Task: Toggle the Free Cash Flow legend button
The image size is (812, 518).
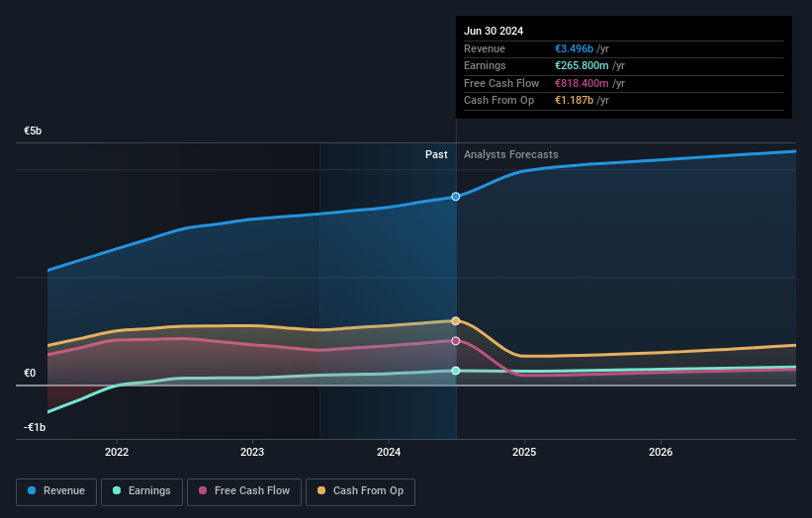Action: tap(244, 491)
